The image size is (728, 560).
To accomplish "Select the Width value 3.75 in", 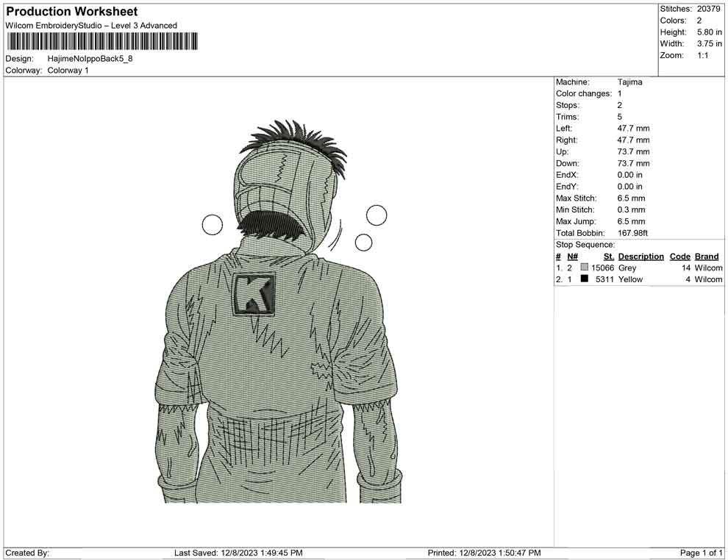I will 709,43.
